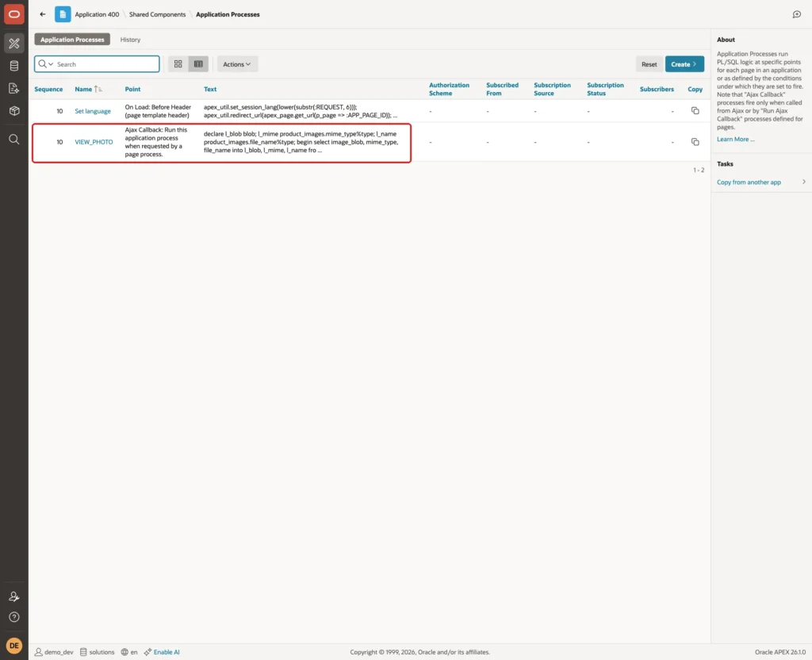Click the Point column header
This screenshot has width=812, height=660.
[x=132, y=89]
